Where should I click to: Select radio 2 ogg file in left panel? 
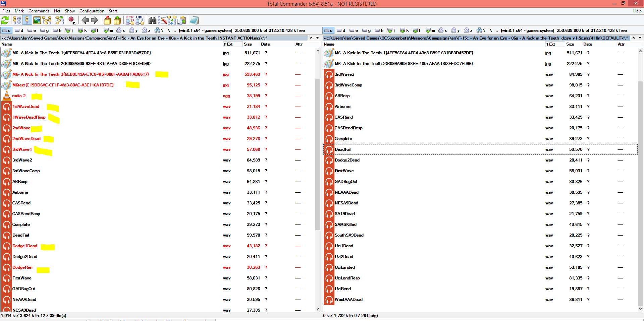coord(158,96)
